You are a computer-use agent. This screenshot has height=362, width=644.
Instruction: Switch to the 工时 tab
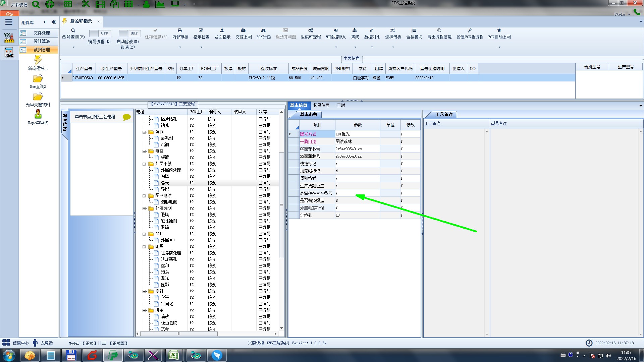[x=341, y=105]
